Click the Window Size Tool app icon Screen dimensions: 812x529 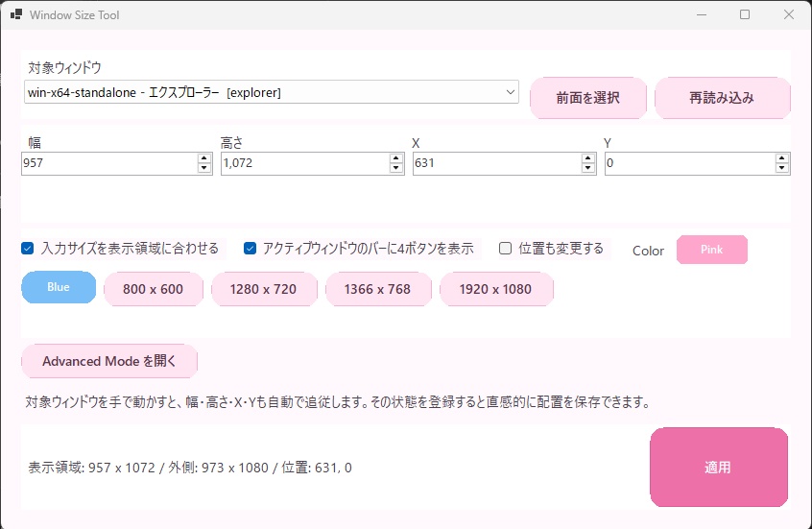[x=16, y=14]
